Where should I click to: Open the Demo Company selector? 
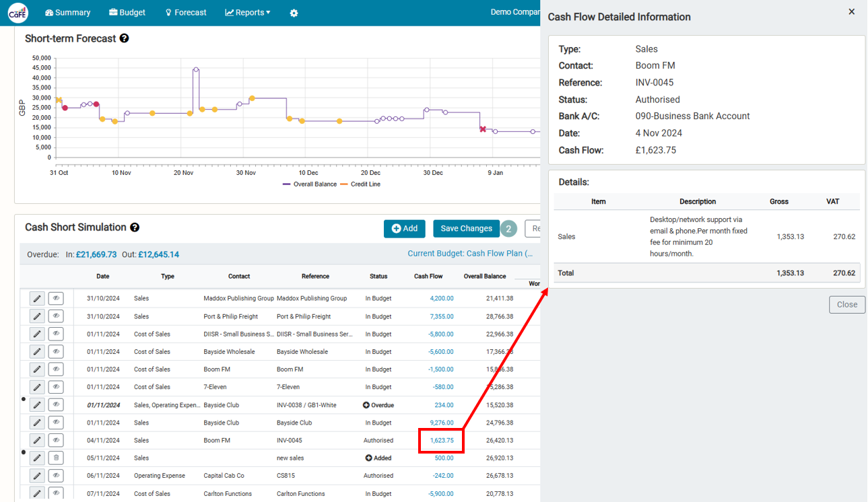tap(515, 12)
